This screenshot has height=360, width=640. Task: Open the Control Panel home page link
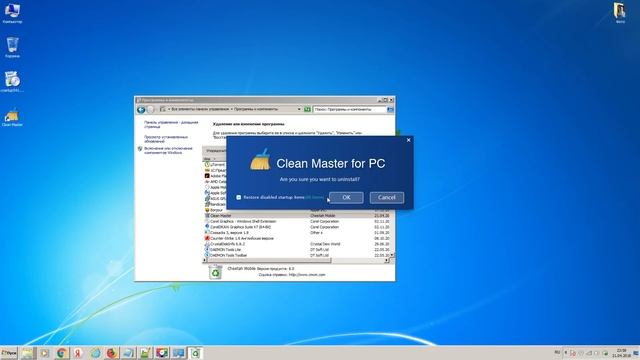171,124
